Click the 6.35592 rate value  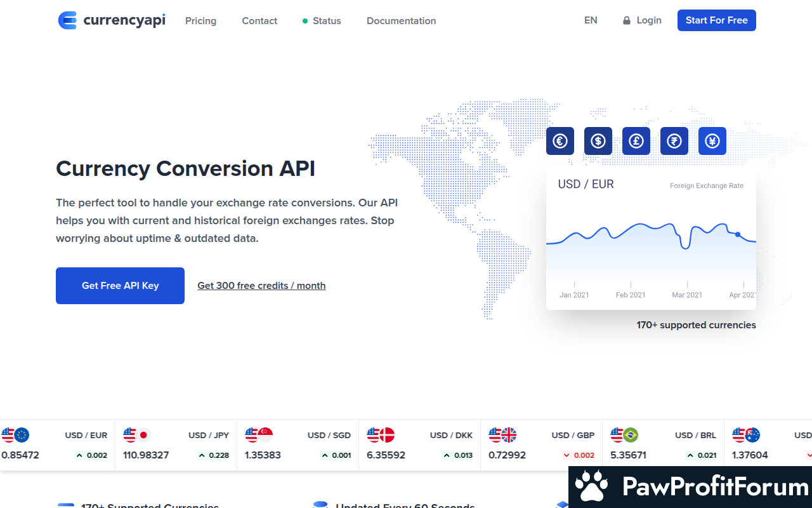(x=386, y=455)
